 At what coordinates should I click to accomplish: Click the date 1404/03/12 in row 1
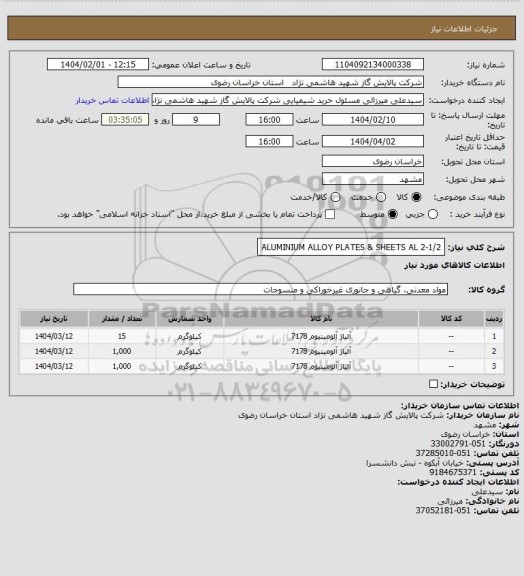point(54,336)
